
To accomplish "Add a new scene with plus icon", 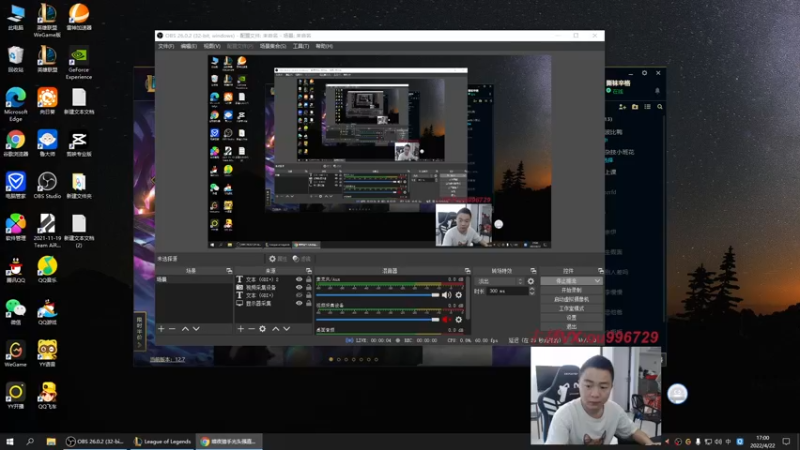I will (x=161, y=329).
